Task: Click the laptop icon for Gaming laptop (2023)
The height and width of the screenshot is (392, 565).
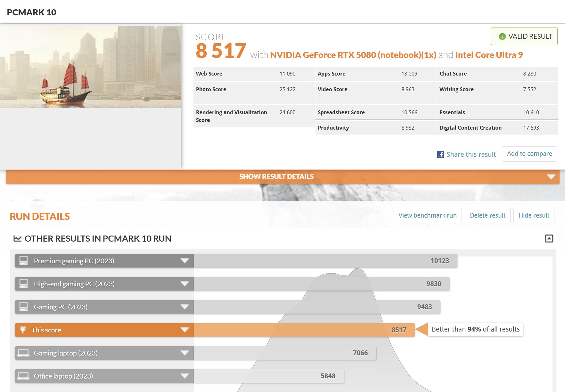Action: pos(23,353)
